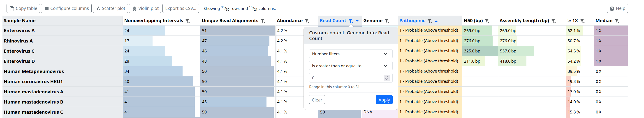Viewport: 644px width, 118px height.
Task: Open the Violin plot view
Action: (x=146, y=8)
